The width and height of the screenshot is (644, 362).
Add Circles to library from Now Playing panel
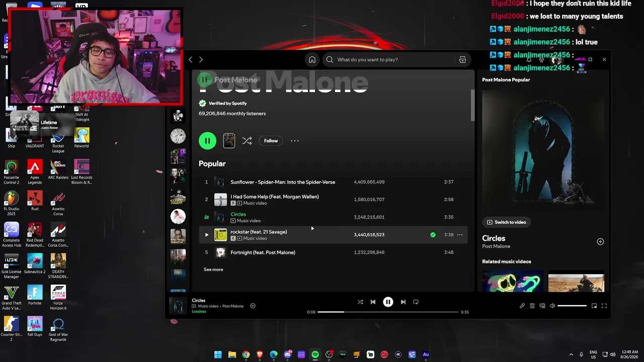(x=600, y=242)
